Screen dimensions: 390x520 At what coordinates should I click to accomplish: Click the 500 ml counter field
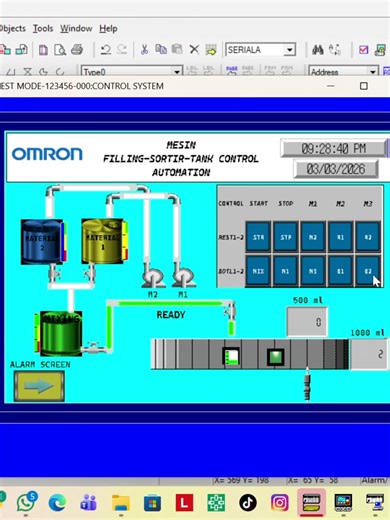click(x=307, y=322)
